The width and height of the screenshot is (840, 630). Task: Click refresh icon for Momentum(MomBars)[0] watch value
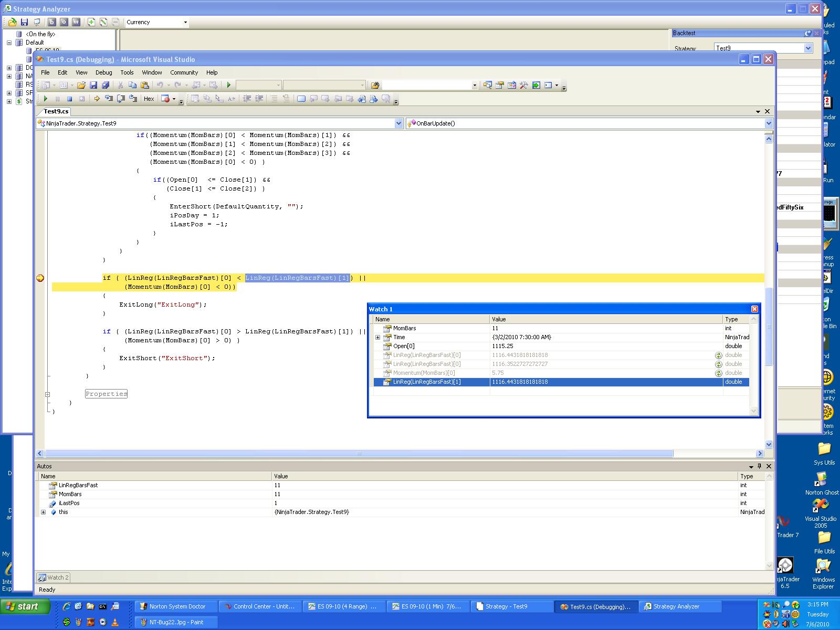click(718, 373)
